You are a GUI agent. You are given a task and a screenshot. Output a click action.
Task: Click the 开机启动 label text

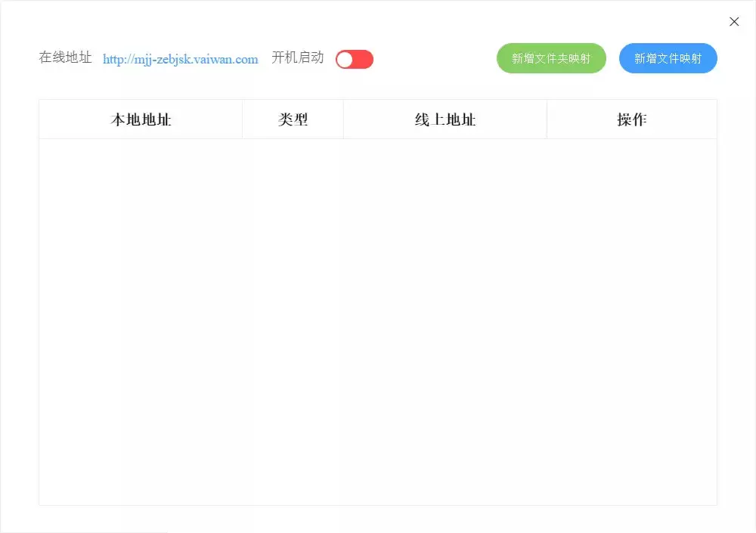coord(297,57)
